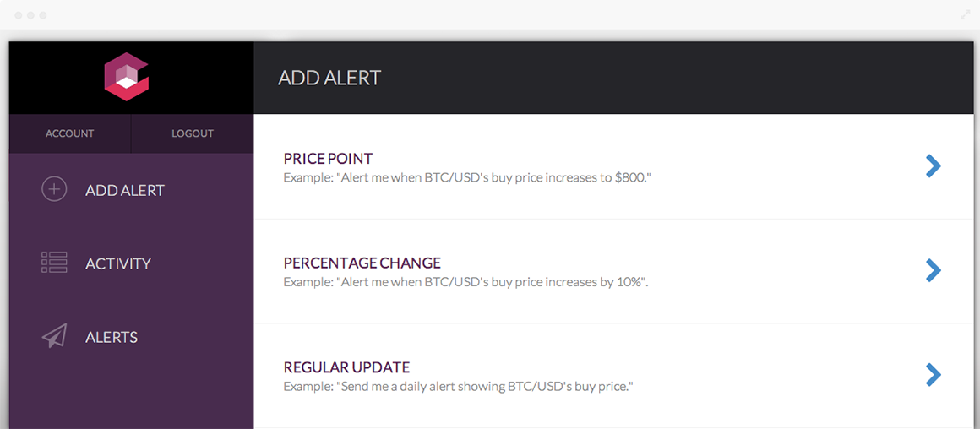Choose the Price Point heading
The width and height of the screenshot is (980, 429).
click(328, 159)
